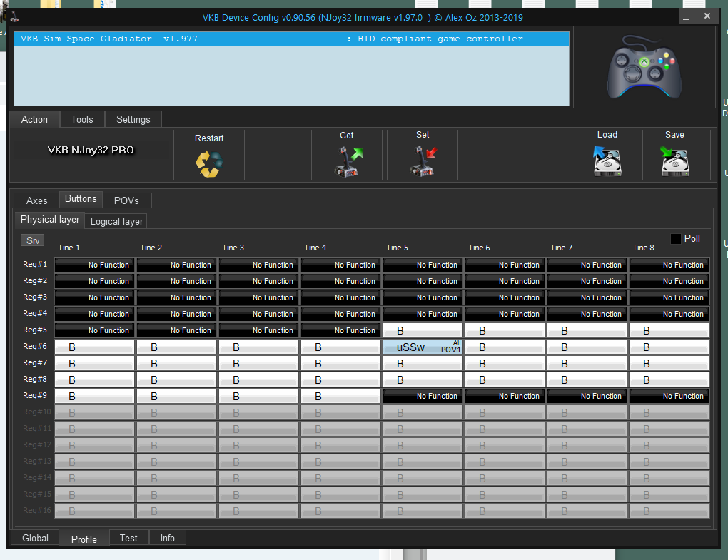Click the gamepad controller image

(x=643, y=69)
